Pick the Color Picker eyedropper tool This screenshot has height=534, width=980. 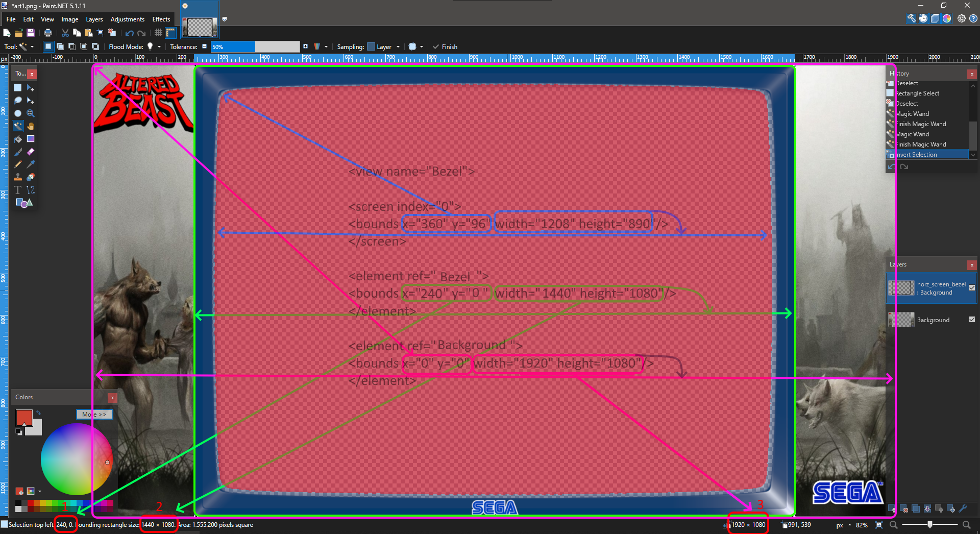31,164
